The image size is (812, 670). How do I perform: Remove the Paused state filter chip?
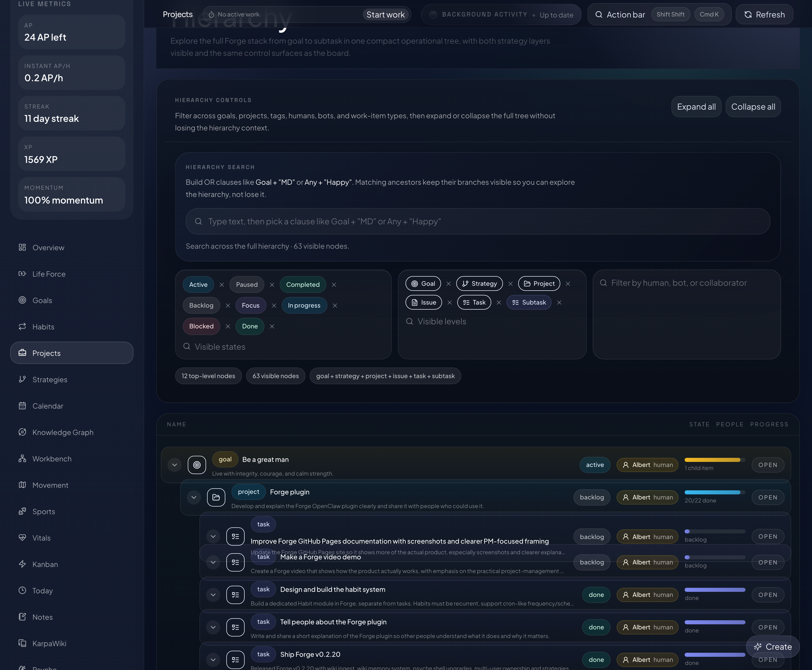pos(272,284)
